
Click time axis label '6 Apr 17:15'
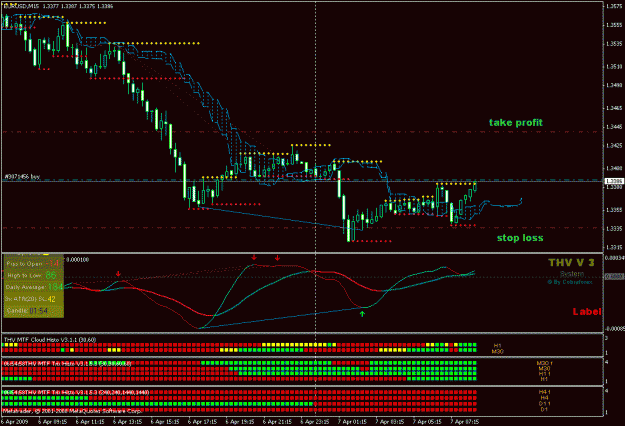point(202,422)
